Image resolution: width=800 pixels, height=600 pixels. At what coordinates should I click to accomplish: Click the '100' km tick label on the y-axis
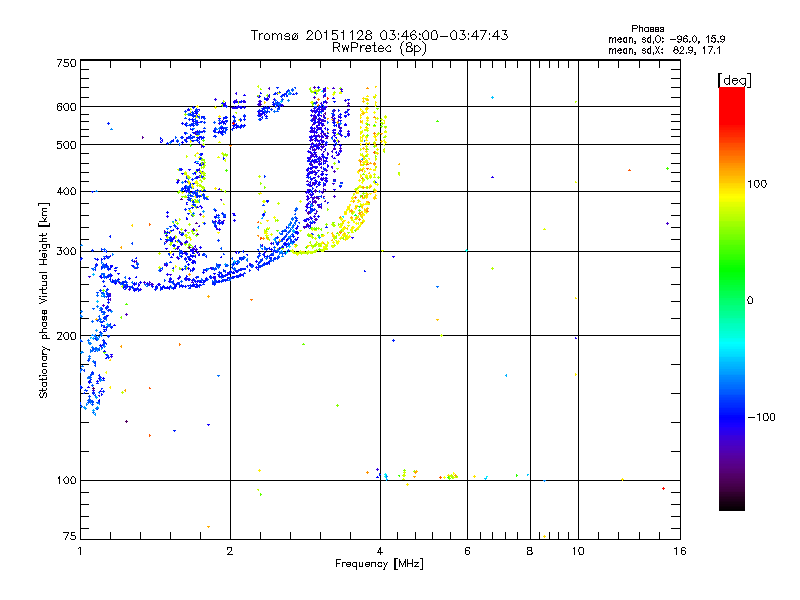[67, 480]
